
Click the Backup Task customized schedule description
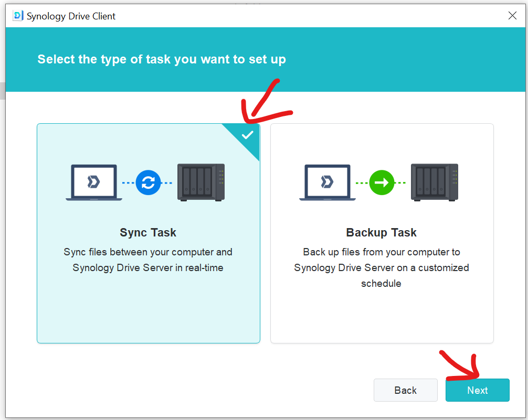(381, 267)
